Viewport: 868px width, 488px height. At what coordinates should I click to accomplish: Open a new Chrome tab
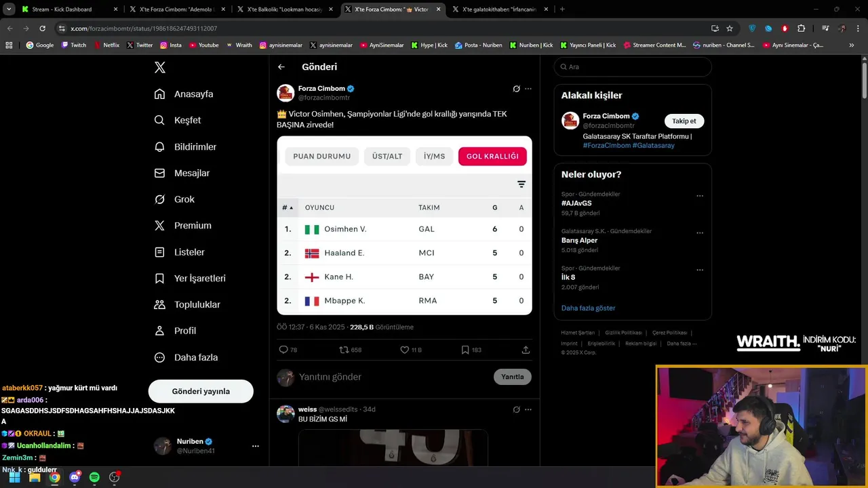tap(562, 9)
